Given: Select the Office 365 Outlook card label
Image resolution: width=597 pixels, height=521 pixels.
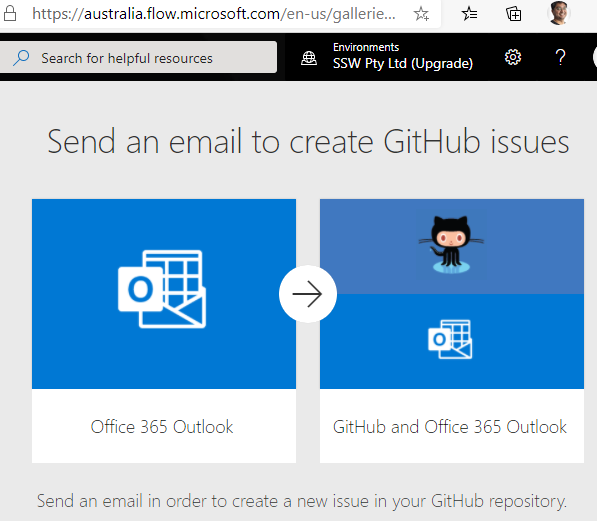Looking at the screenshot, I should (x=162, y=427).
